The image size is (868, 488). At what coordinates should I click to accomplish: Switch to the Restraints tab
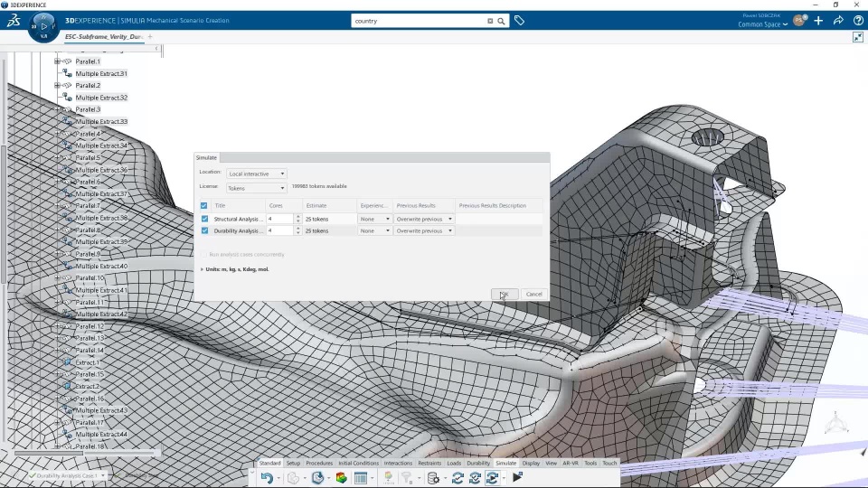pos(429,463)
